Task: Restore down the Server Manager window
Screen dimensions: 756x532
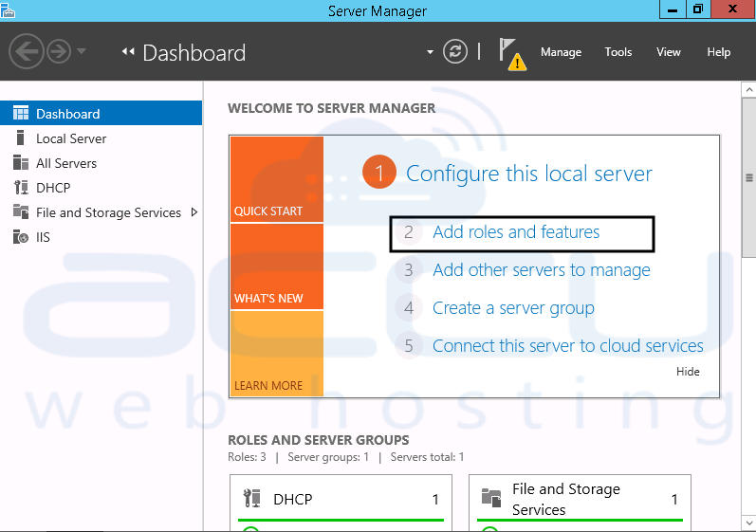Action: [697, 9]
